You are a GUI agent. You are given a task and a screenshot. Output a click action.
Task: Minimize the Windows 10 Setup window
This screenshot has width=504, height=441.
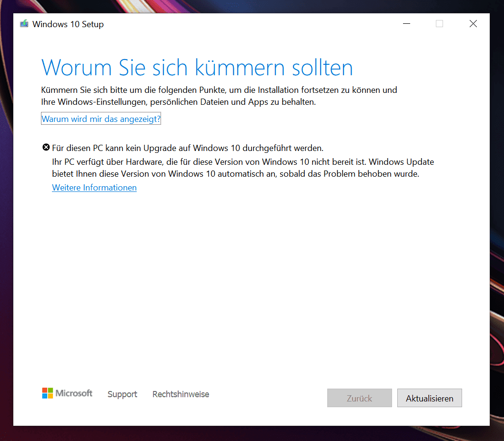pos(406,24)
